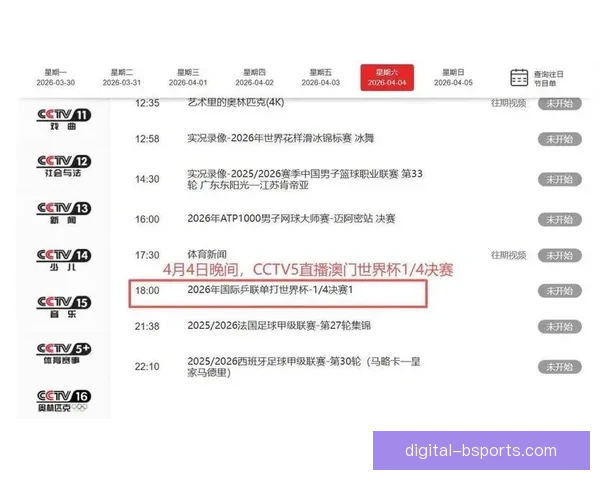Click the 18:00 time entry
This screenshot has height=480, width=600.
coord(147,291)
